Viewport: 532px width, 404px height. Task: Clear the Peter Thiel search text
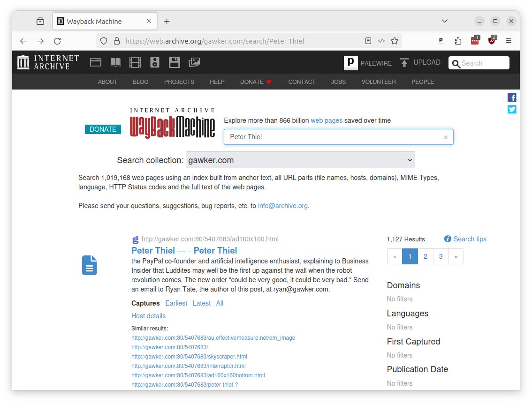point(446,137)
